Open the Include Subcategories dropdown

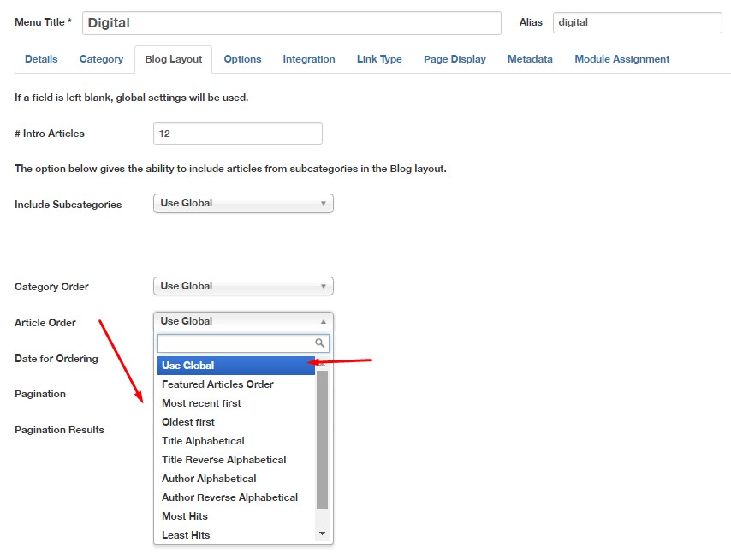(243, 203)
